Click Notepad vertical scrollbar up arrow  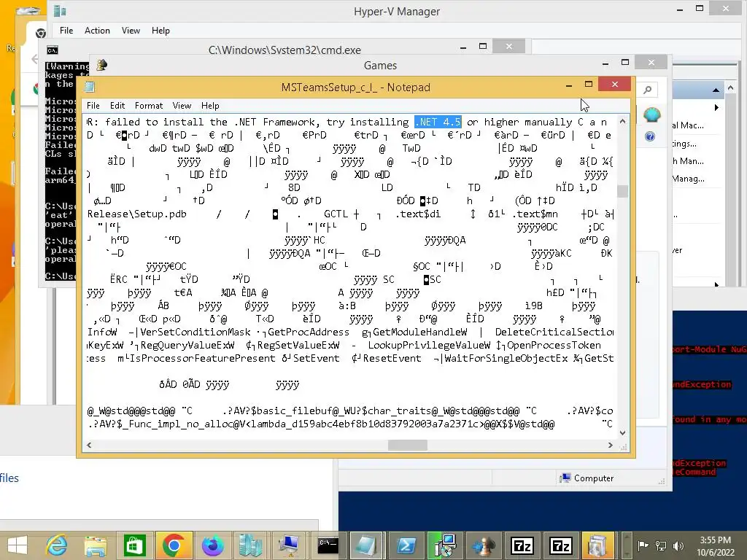[x=623, y=122]
